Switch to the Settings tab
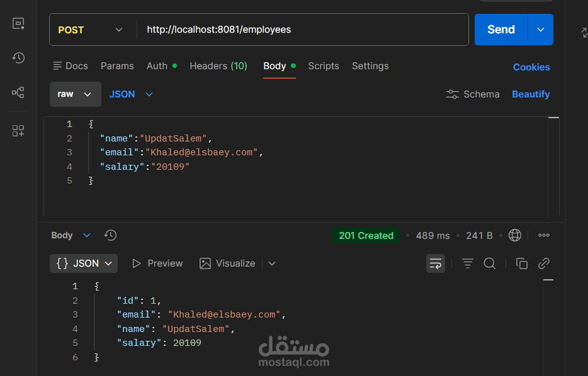The image size is (588, 376). (370, 66)
